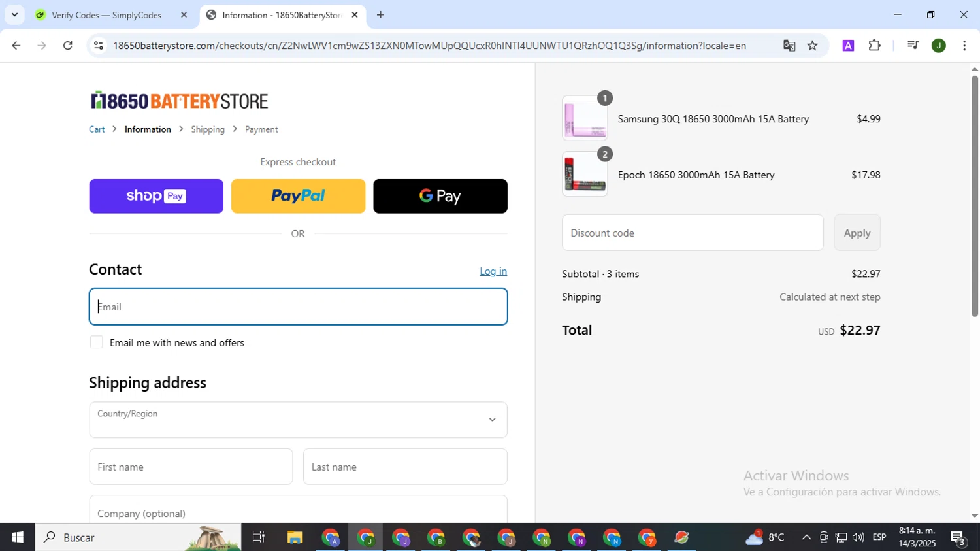The width and height of the screenshot is (980, 551).
Task: Select the Information breadcrumb step
Action: 148,129
